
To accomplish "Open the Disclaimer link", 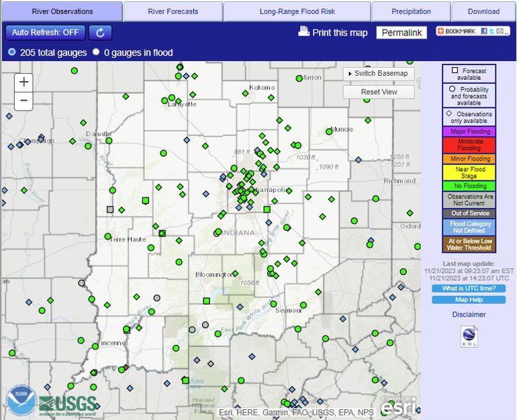I will (x=469, y=314).
